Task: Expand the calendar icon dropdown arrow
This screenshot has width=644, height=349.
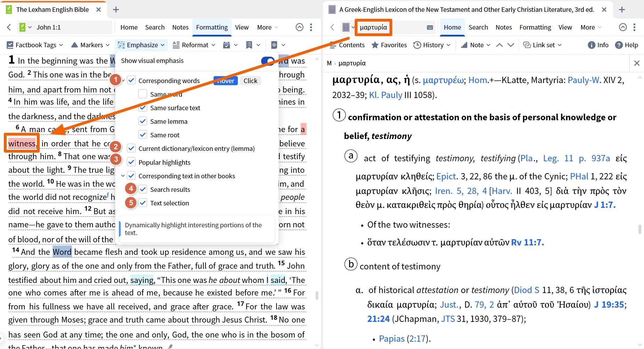Action: click(235, 45)
